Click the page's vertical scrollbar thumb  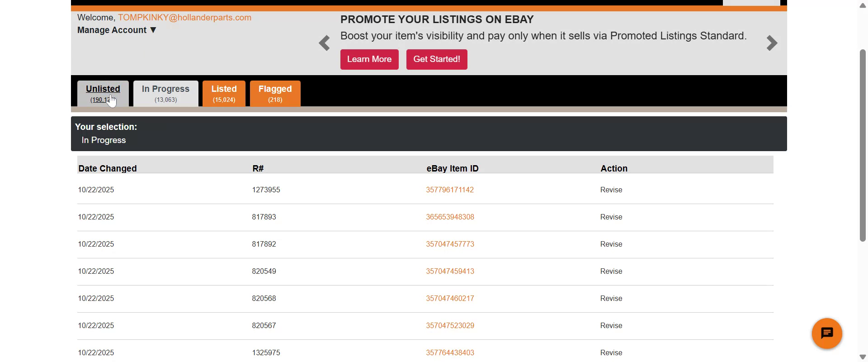coord(863,145)
